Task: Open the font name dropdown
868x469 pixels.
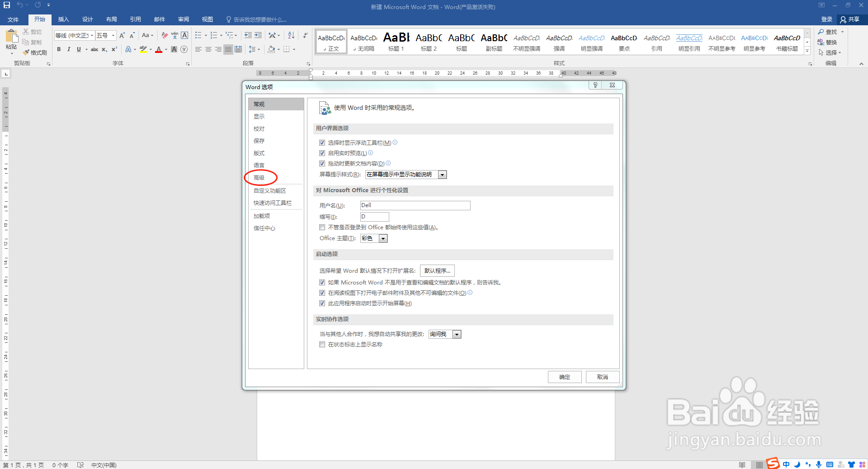Action: (x=92, y=35)
